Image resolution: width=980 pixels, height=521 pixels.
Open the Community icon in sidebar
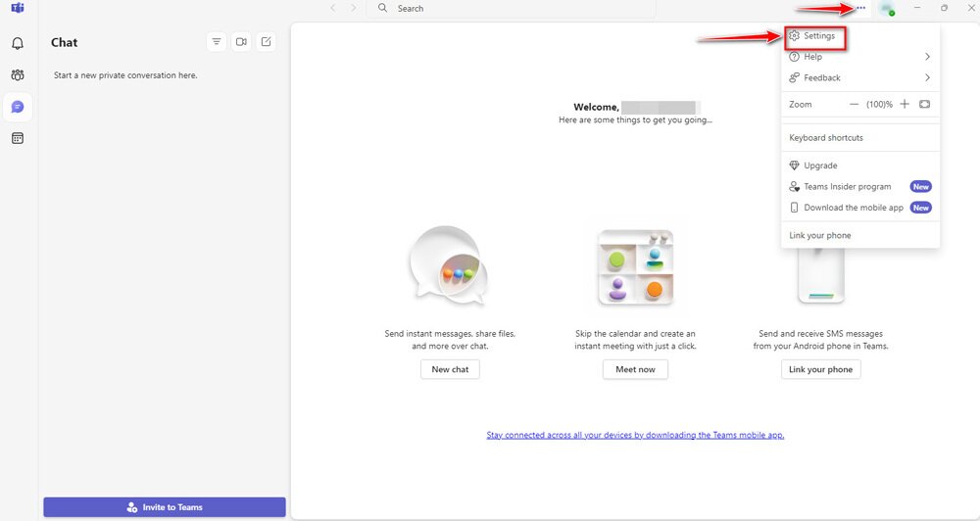click(x=18, y=75)
